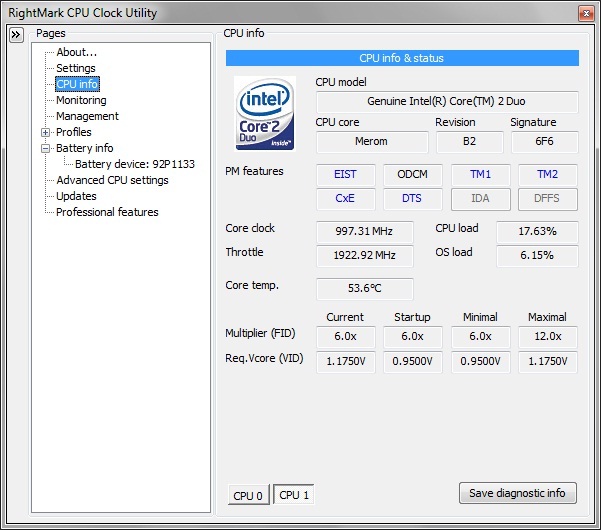Click the 6.15% OS load value
Screen dimensions: 601x530
tap(537, 256)
